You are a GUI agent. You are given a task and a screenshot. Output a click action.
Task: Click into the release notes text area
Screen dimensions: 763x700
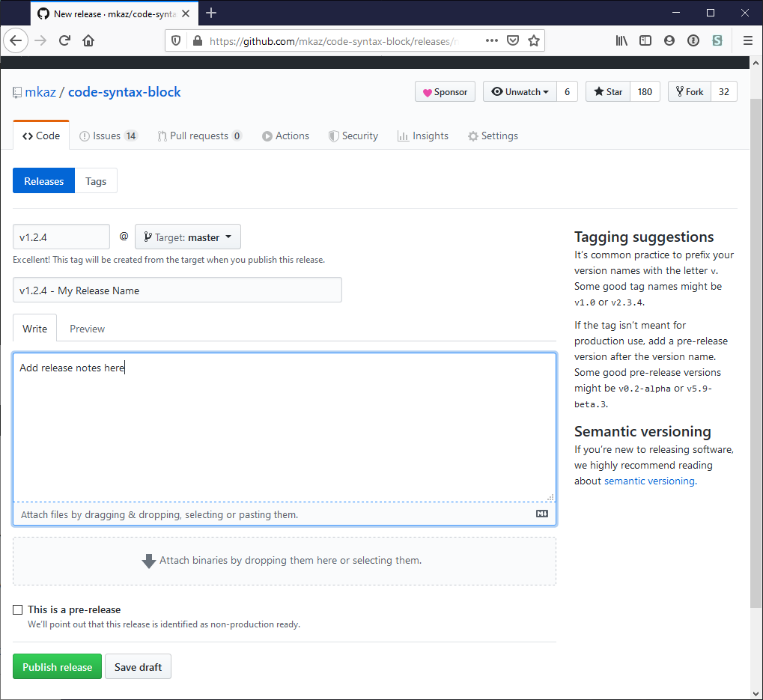(285, 427)
